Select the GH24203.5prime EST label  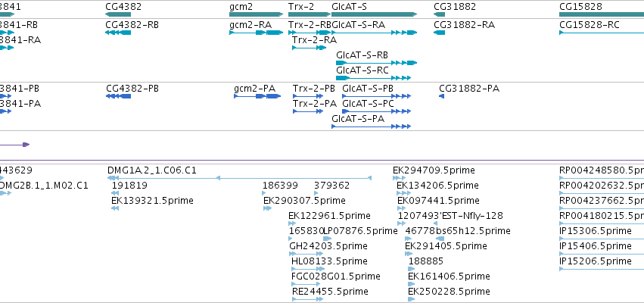328,247
